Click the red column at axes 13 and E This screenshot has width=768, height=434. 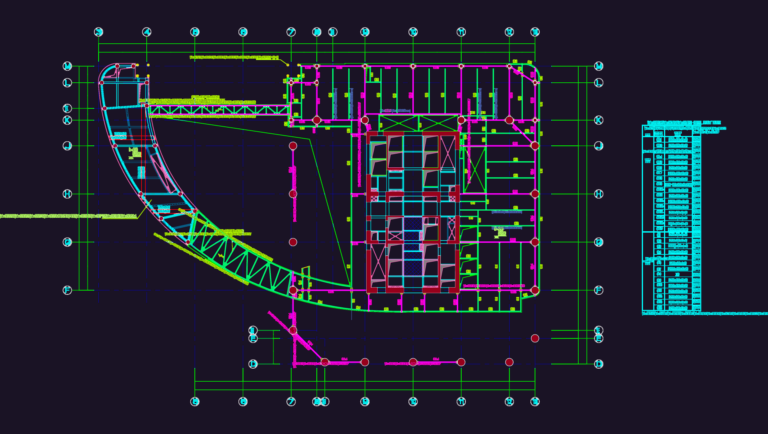[535, 338]
